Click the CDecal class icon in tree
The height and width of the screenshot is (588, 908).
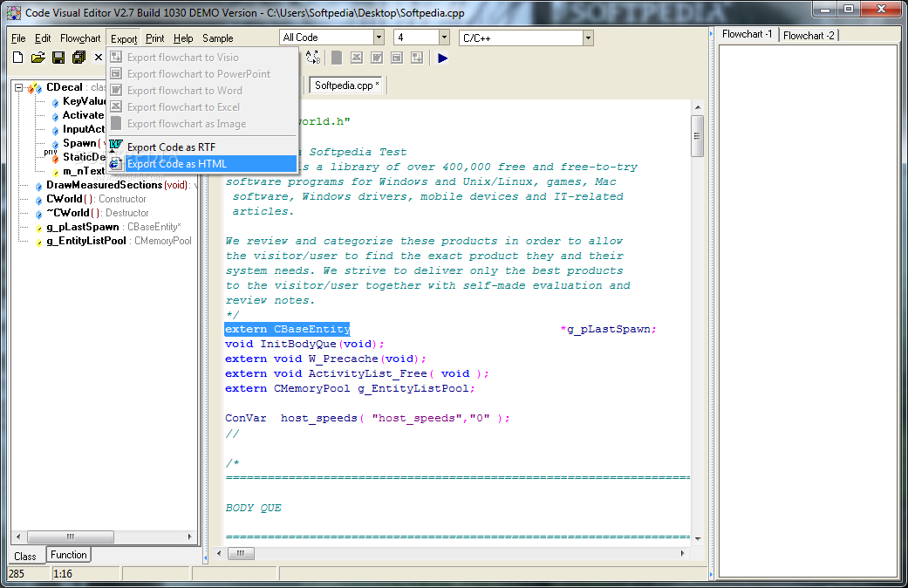(35, 88)
